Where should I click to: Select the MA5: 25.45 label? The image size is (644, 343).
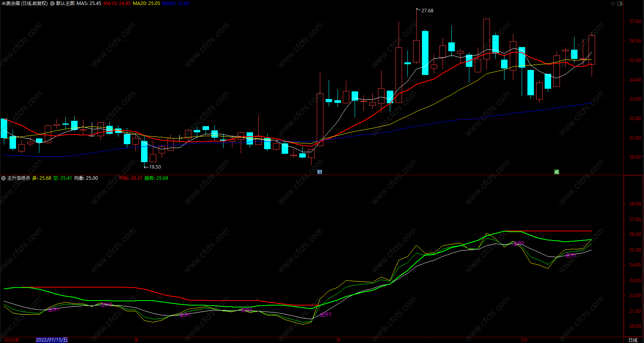coord(89,3)
